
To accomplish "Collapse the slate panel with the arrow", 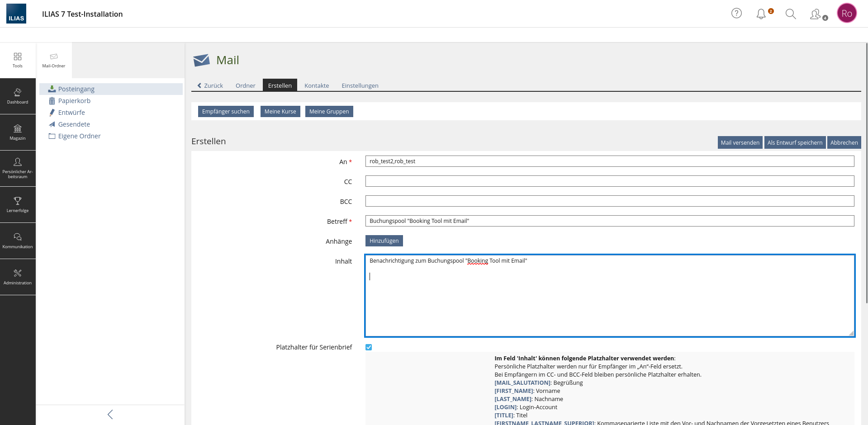I will pyautogui.click(x=110, y=415).
